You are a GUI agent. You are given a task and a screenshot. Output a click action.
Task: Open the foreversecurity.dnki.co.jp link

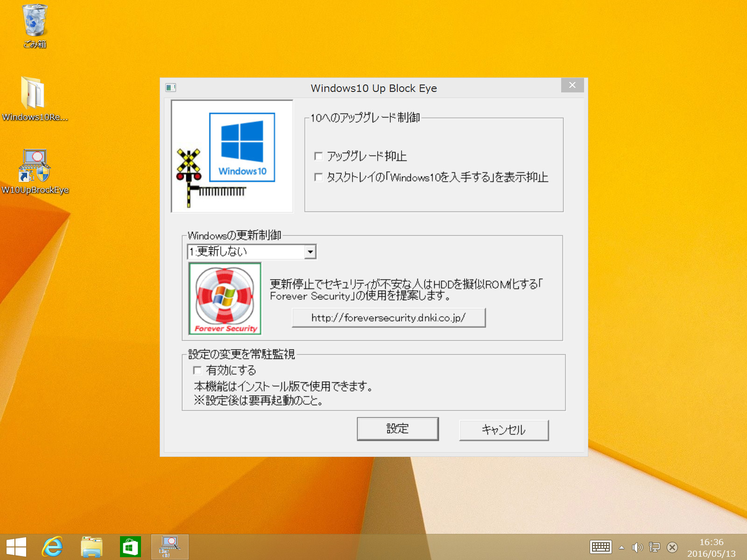tap(388, 318)
